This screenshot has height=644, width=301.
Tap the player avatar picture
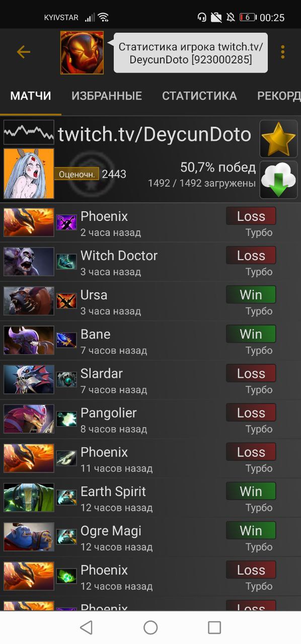point(29,174)
